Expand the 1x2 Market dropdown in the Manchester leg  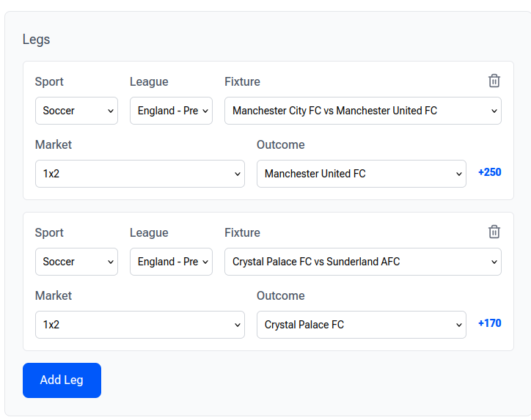pyautogui.click(x=139, y=174)
